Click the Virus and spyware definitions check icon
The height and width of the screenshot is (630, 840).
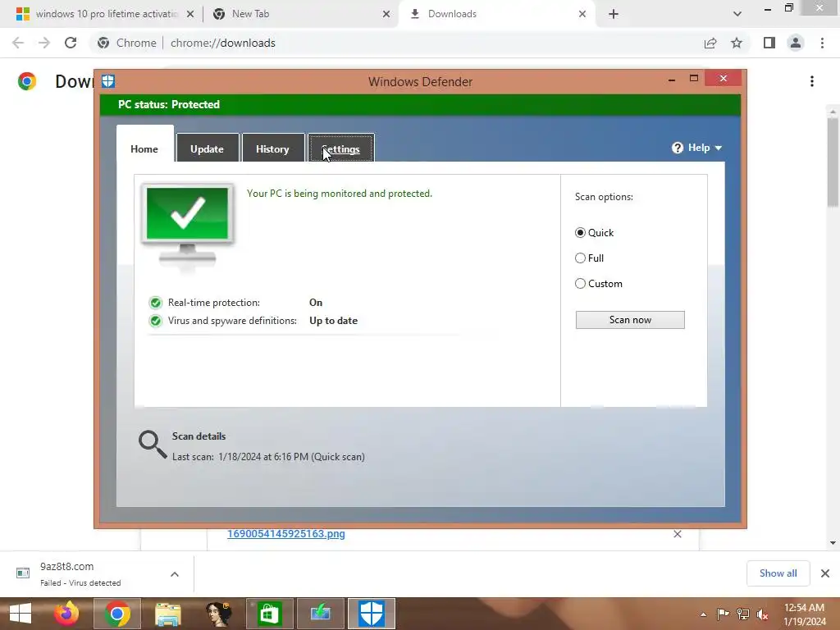155,321
